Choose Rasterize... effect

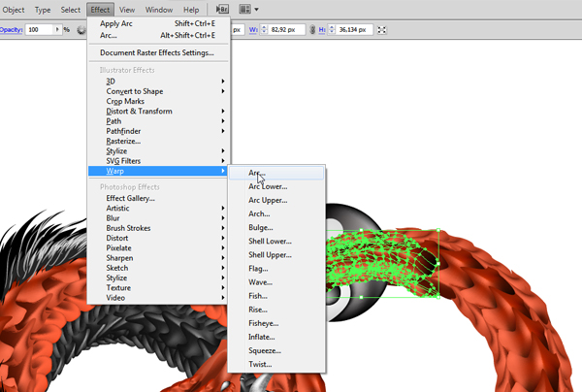[158, 141]
